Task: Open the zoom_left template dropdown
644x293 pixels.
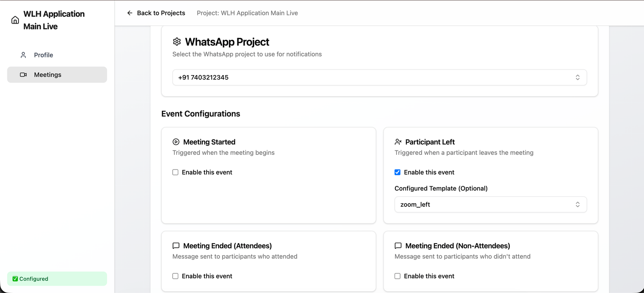Action: (x=490, y=205)
